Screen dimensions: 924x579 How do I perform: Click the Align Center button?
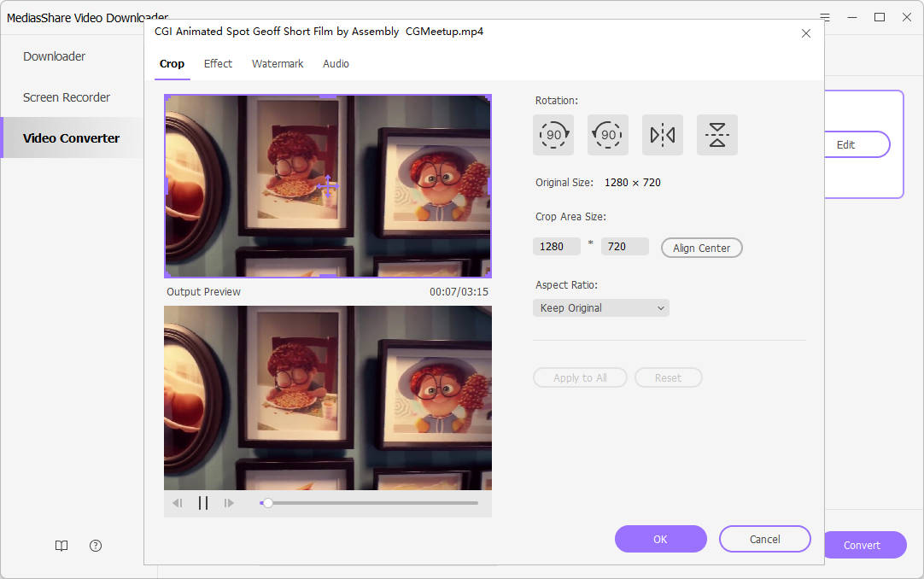click(701, 248)
